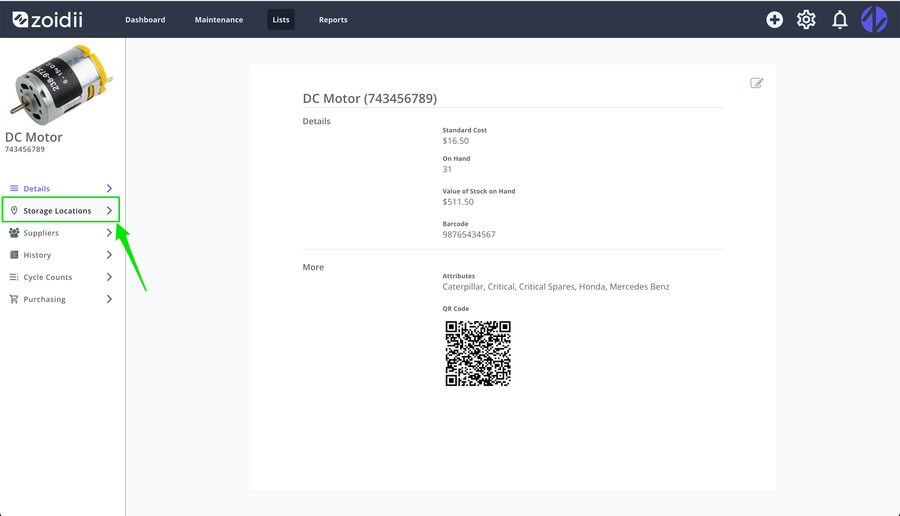Image resolution: width=900 pixels, height=516 pixels.
Task: Click the user avatar in top right
Action: click(x=874, y=20)
